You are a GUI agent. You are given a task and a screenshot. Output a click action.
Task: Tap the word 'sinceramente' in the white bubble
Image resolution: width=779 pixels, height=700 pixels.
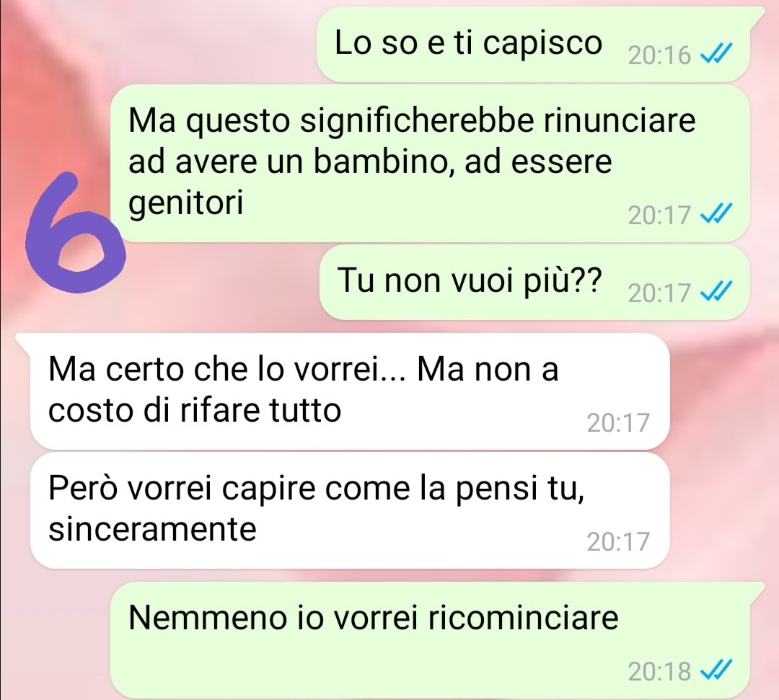point(152,529)
